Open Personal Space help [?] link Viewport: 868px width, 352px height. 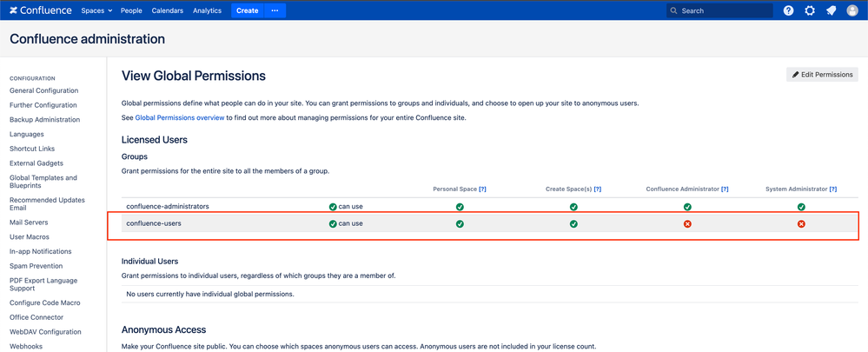pos(482,189)
